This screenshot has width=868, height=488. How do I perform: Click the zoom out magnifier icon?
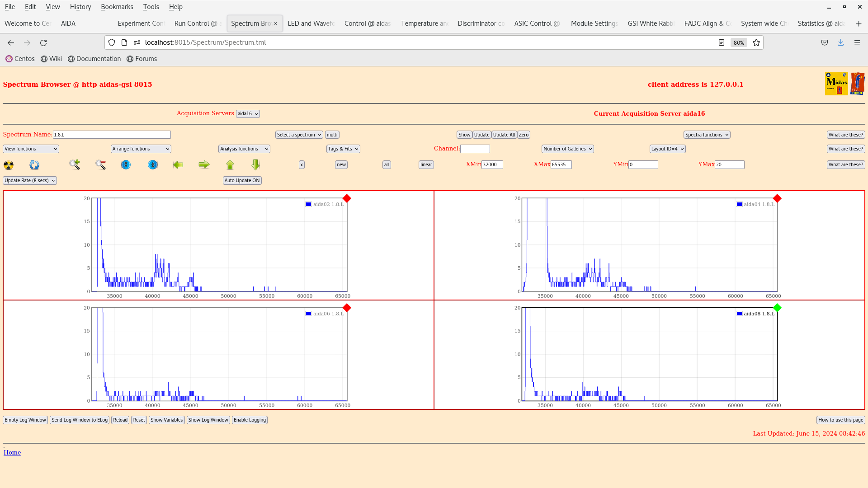click(x=100, y=165)
